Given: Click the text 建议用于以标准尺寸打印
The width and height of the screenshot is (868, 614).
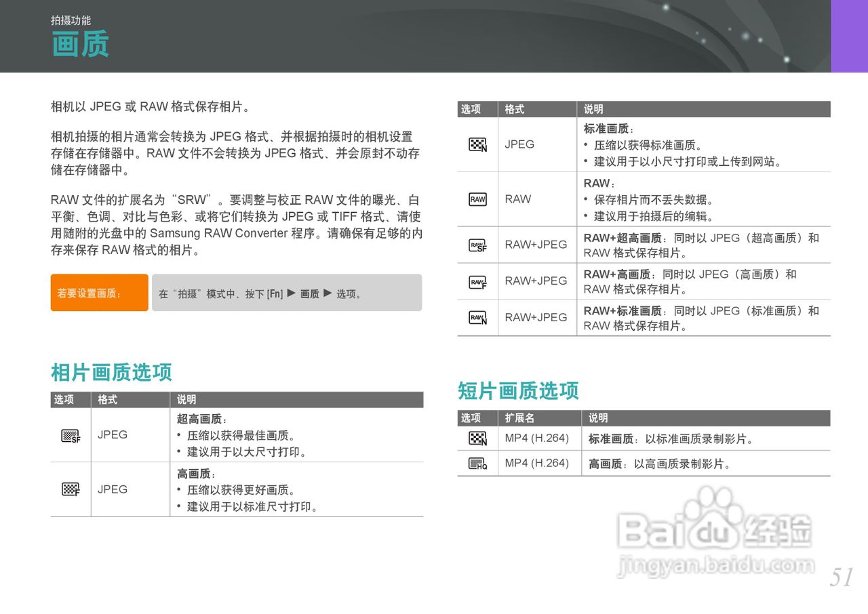Looking at the screenshot, I should coord(252,507).
